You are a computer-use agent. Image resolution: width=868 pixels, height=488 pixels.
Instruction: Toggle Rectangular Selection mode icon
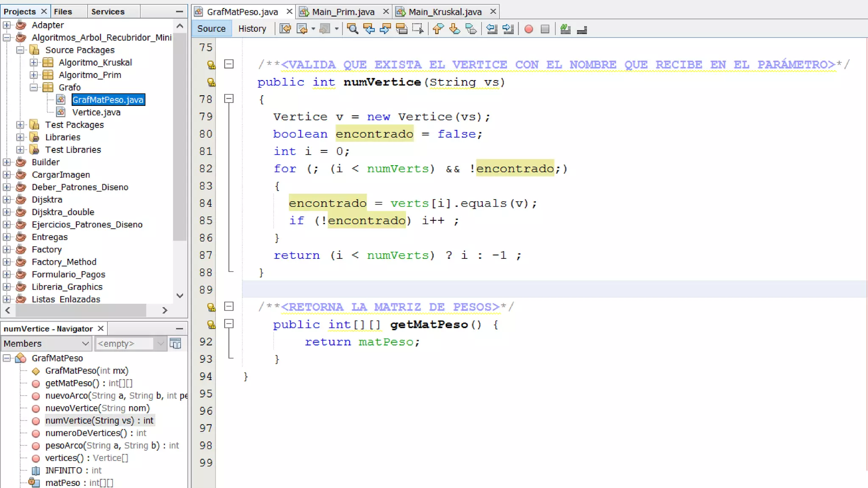coord(417,29)
